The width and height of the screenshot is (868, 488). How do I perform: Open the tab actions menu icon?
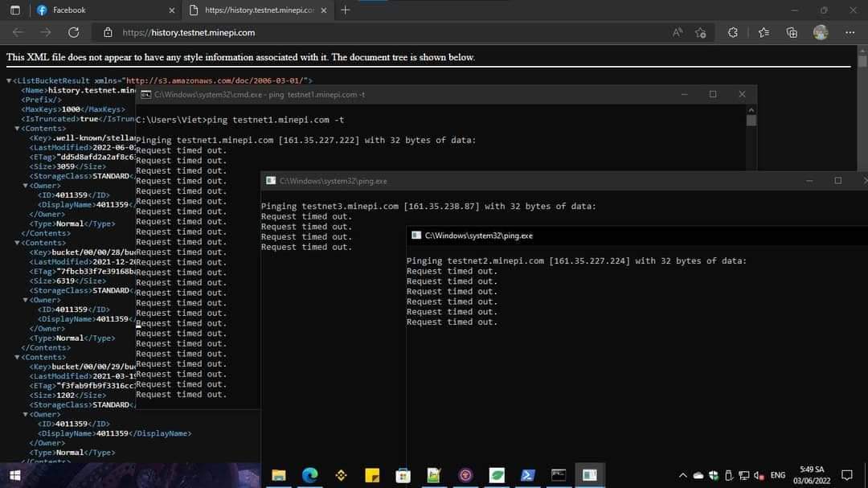point(15,10)
